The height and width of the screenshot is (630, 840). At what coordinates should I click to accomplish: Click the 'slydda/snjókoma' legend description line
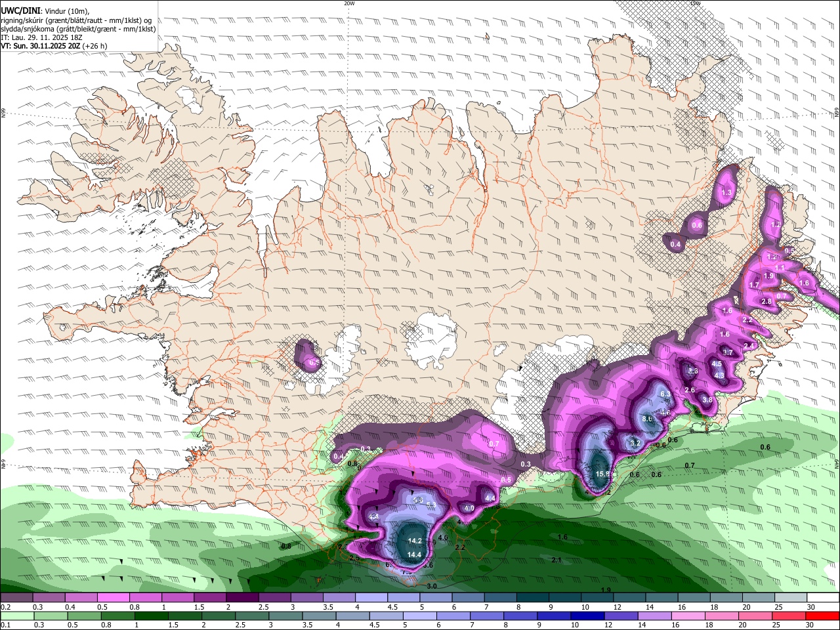point(78,29)
